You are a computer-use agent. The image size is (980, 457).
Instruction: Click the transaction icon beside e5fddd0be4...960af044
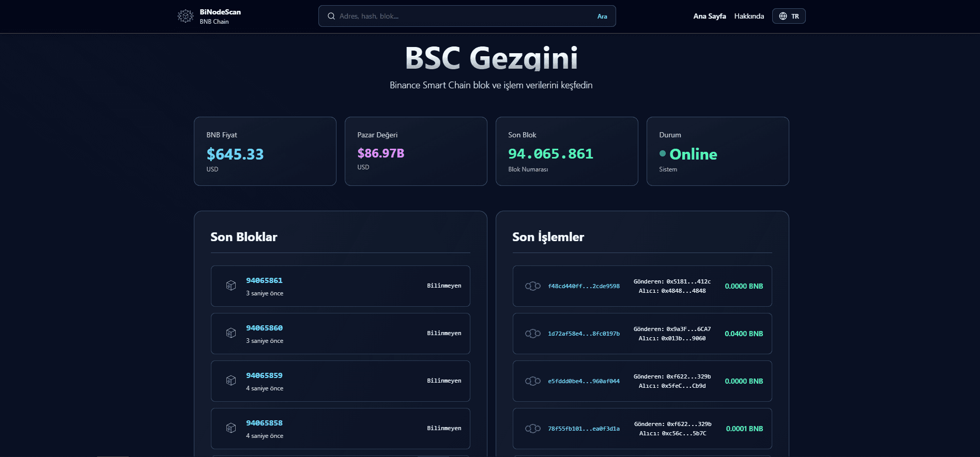pyautogui.click(x=533, y=381)
